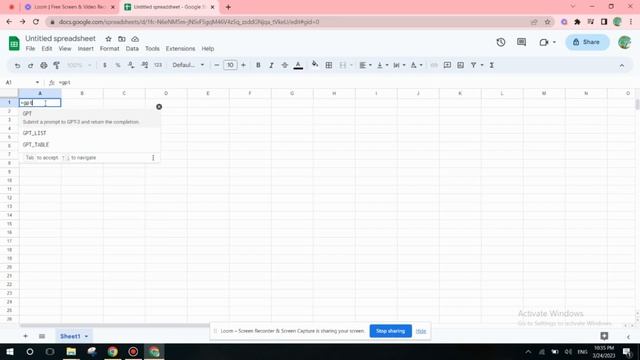
Task: Open text wrapping dropdown
Action: pyautogui.click(x=399, y=65)
